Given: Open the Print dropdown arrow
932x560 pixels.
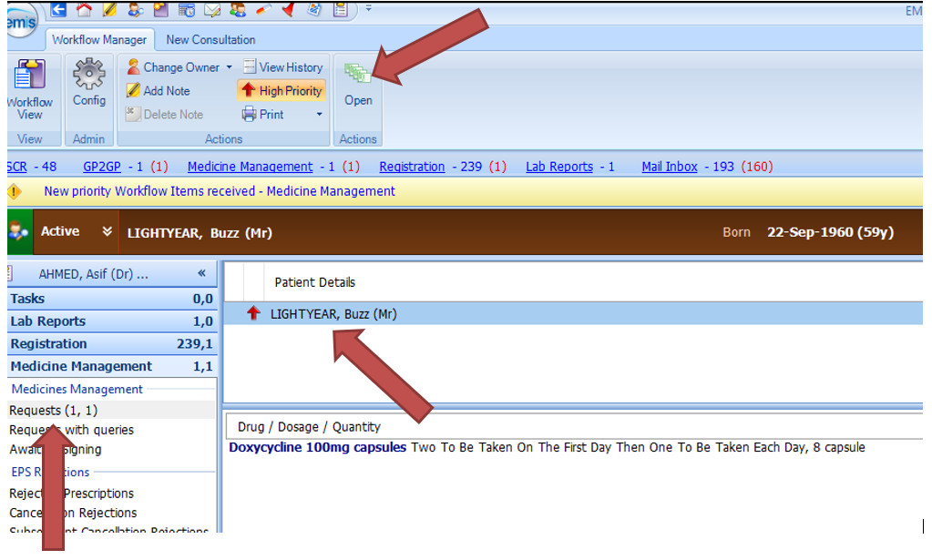Looking at the screenshot, I should [x=319, y=115].
